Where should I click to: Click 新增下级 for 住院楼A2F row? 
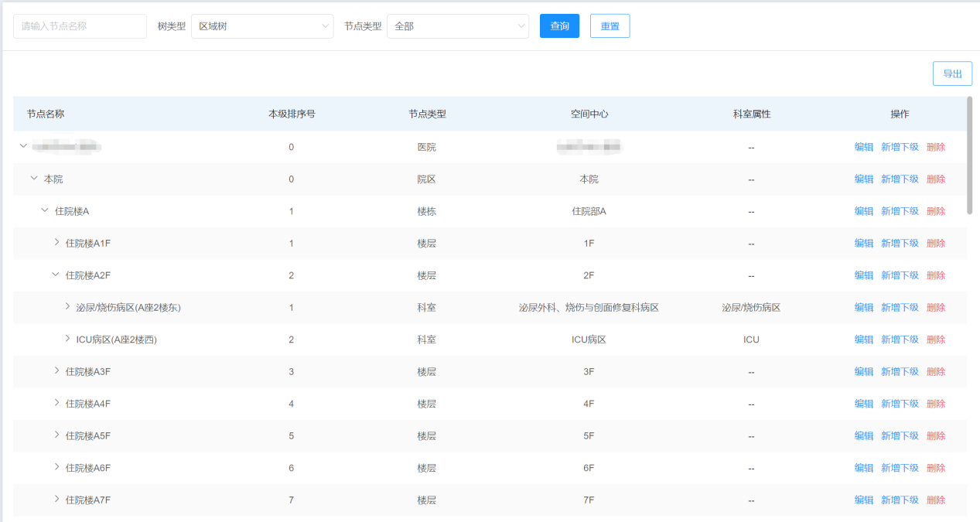click(x=900, y=275)
